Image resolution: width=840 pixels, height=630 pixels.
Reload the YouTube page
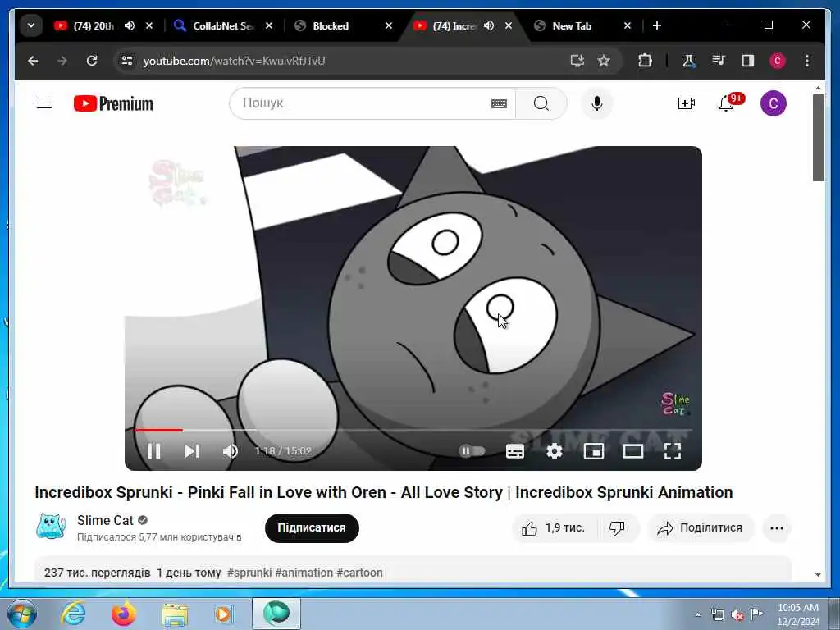(92, 61)
